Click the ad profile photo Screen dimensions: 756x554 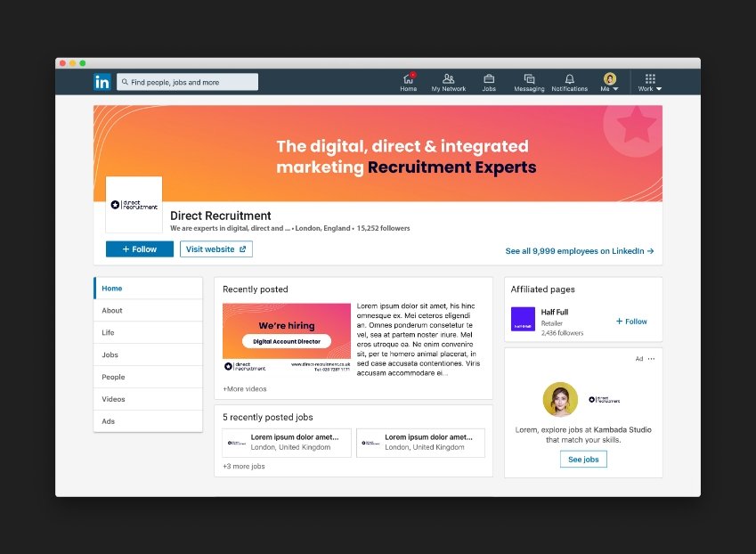[x=560, y=400]
